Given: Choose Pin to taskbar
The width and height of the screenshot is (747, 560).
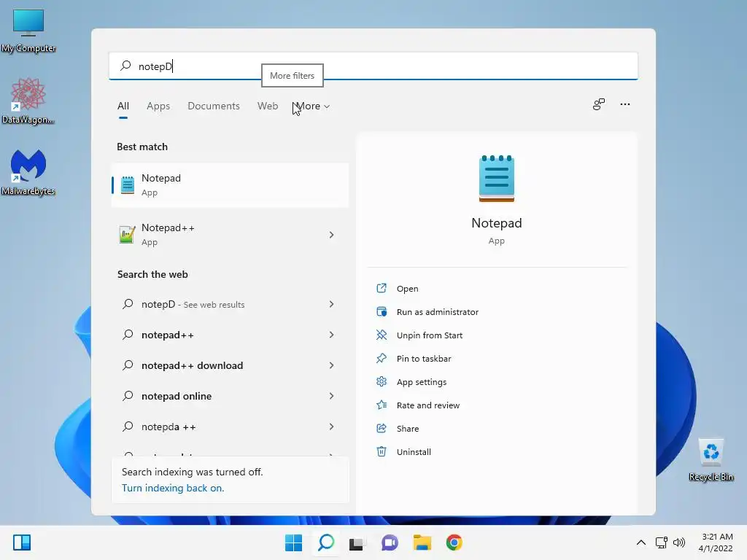Looking at the screenshot, I should click(x=424, y=359).
